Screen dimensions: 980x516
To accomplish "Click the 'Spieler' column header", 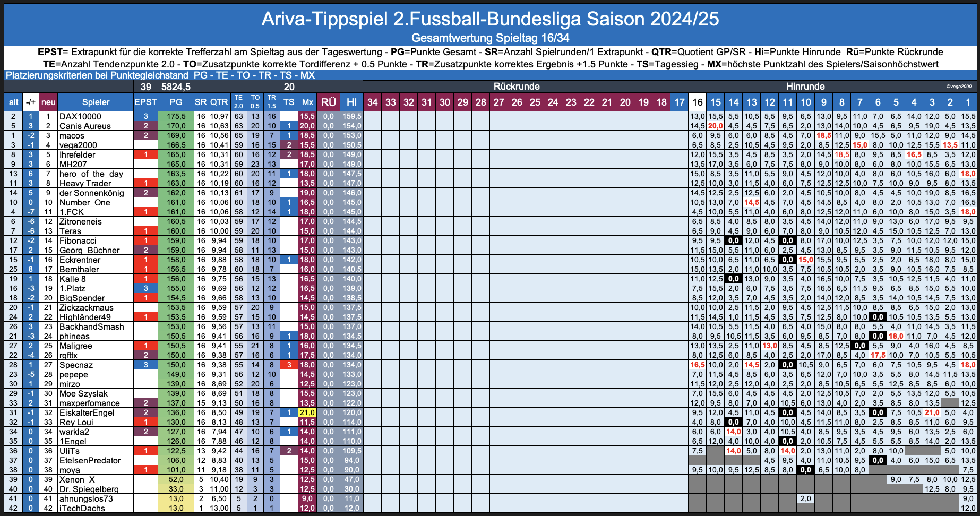I will (x=96, y=102).
